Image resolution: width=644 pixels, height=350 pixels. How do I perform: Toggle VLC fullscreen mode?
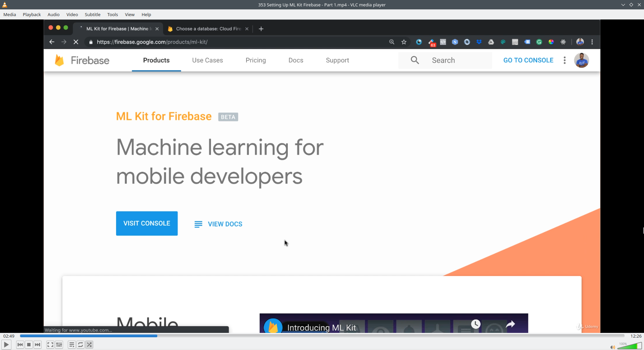[x=50, y=345]
